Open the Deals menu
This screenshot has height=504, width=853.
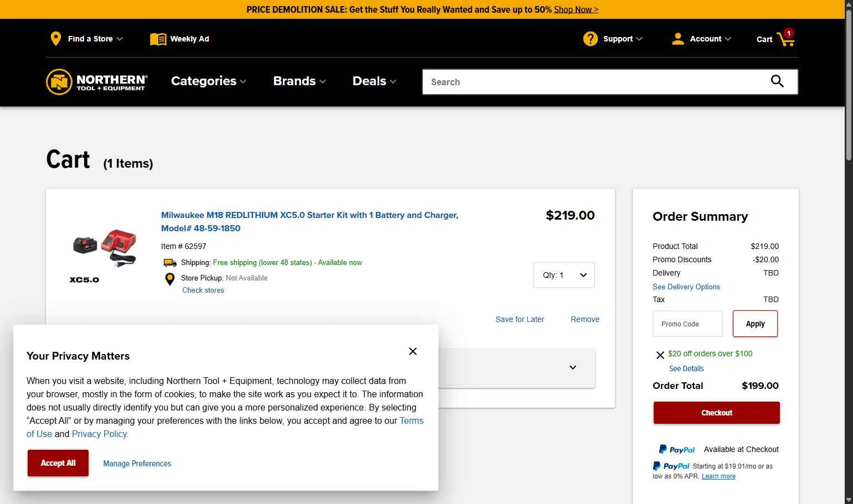(374, 81)
